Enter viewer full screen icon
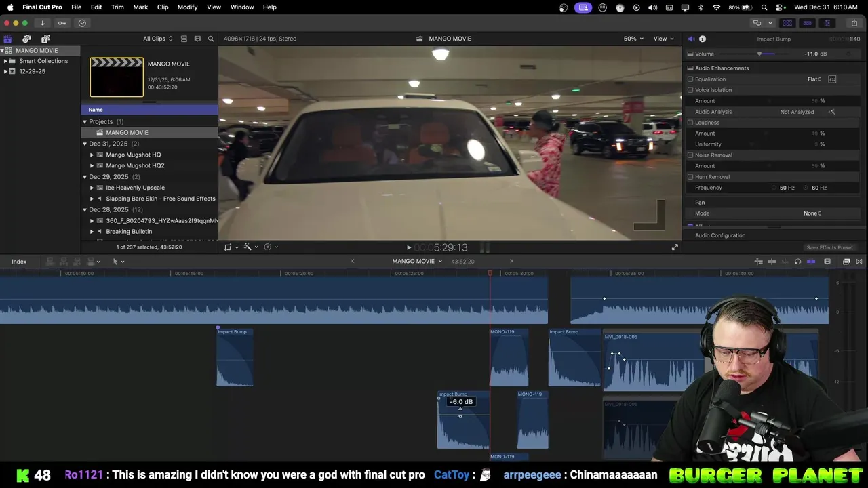The height and width of the screenshot is (488, 868). pyautogui.click(x=675, y=247)
